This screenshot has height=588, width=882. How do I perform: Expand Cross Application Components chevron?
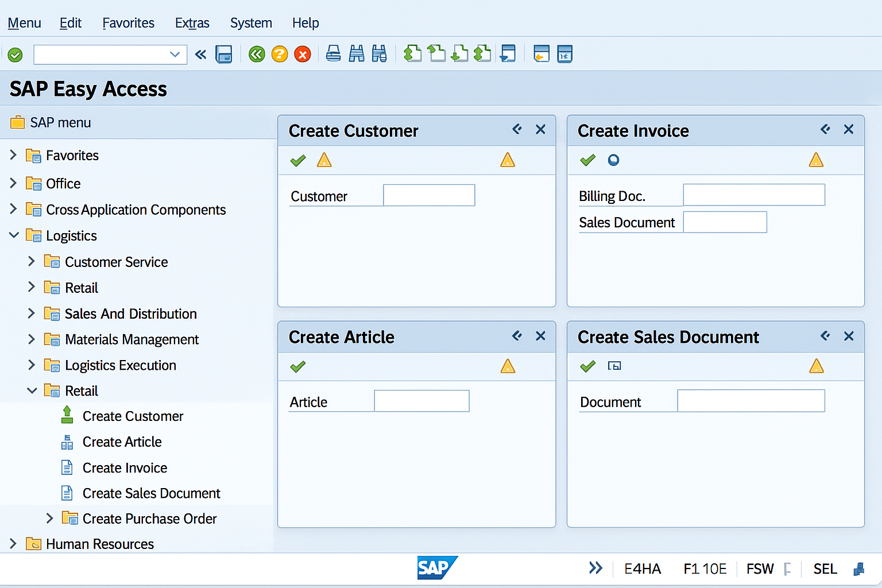pos(13,209)
